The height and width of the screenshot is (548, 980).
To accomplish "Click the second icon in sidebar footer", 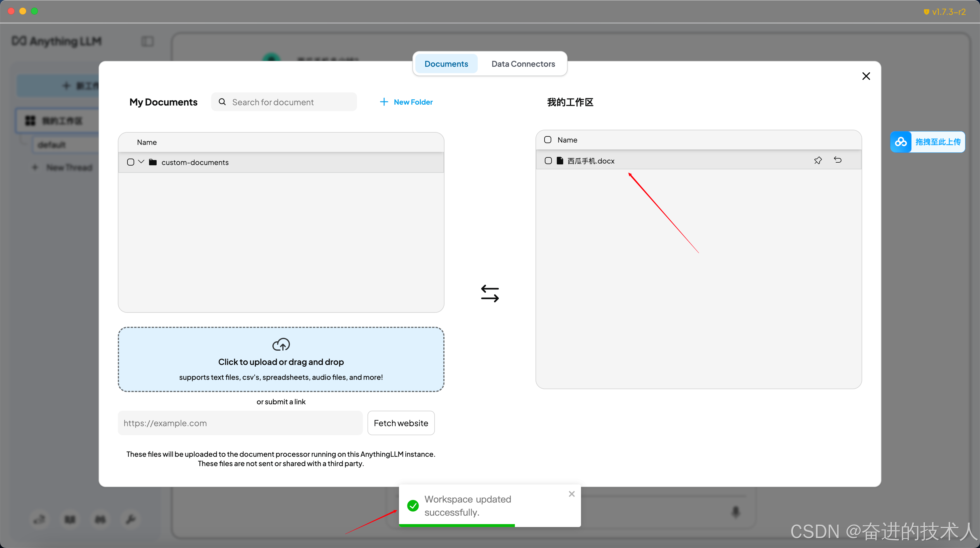I will click(x=70, y=519).
